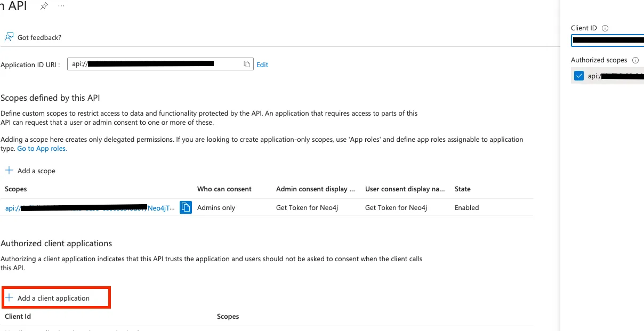Copy the Application ID URI to clipboard
This screenshot has height=331, width=644.
[x=247, y=64]
